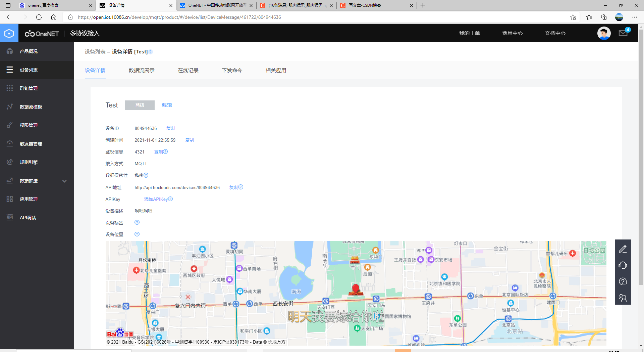
Task: Open 权限管理 in the sidebar
Action: (29, 125)
